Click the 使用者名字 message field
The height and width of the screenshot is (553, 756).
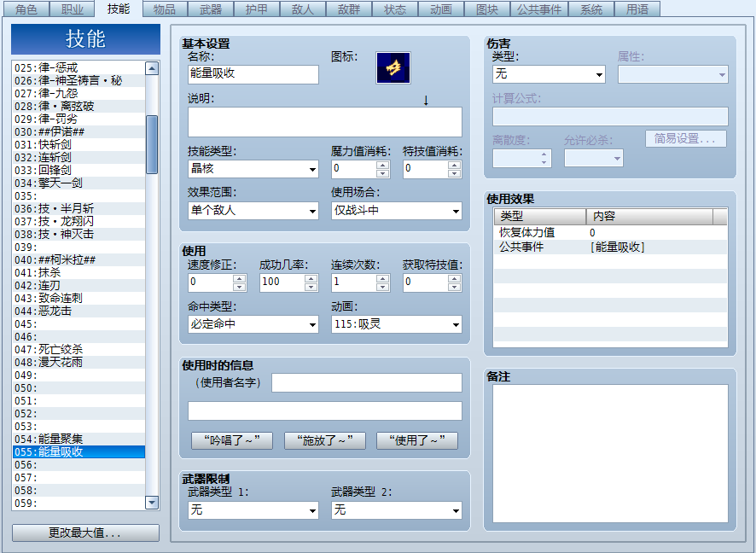pyautogui.click(x=367, y=383)
